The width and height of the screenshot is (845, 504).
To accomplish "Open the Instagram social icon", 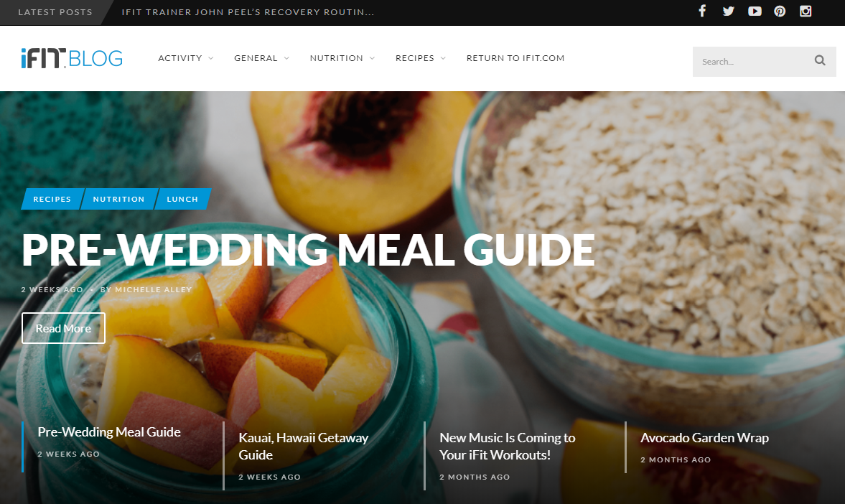I will (806, 11).
